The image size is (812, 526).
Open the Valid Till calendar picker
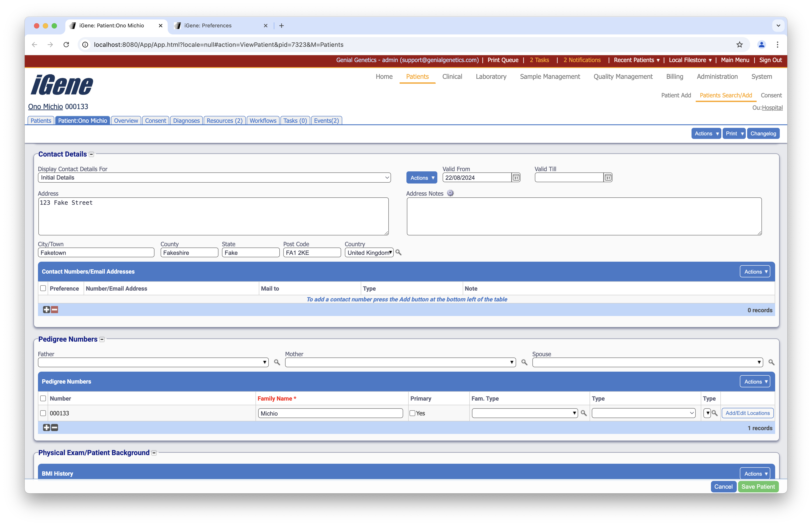(x=608, y=178)
